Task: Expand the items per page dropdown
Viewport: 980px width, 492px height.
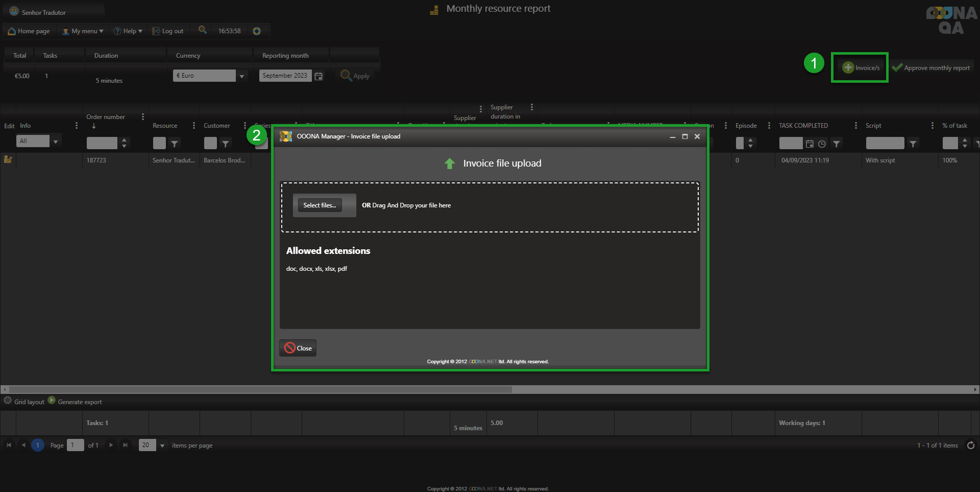Action: click(162, 446)
